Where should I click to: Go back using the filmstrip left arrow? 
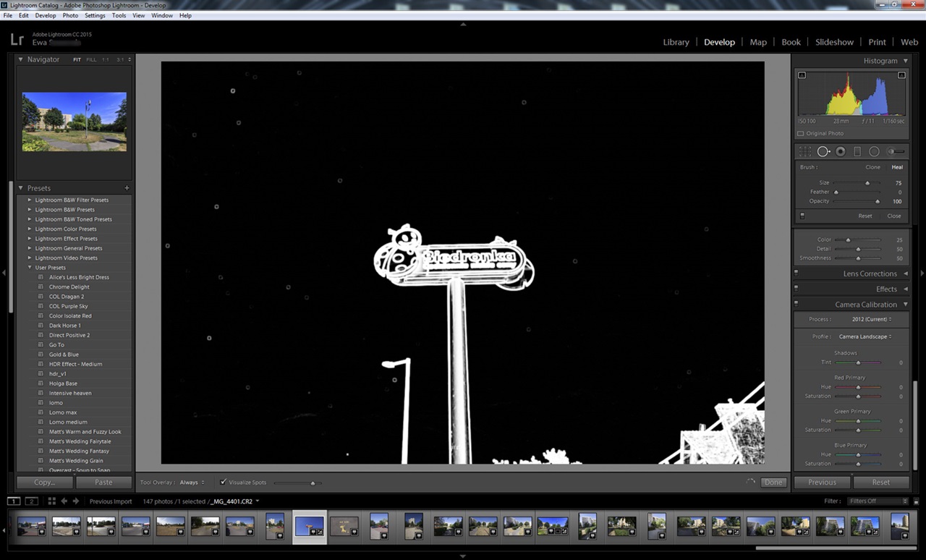pos(64,501)
